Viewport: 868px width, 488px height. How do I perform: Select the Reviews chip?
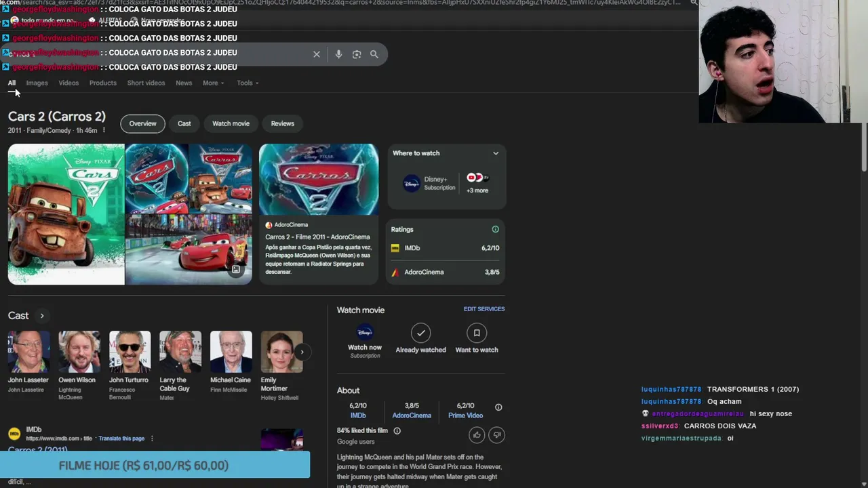click(283, 123)
